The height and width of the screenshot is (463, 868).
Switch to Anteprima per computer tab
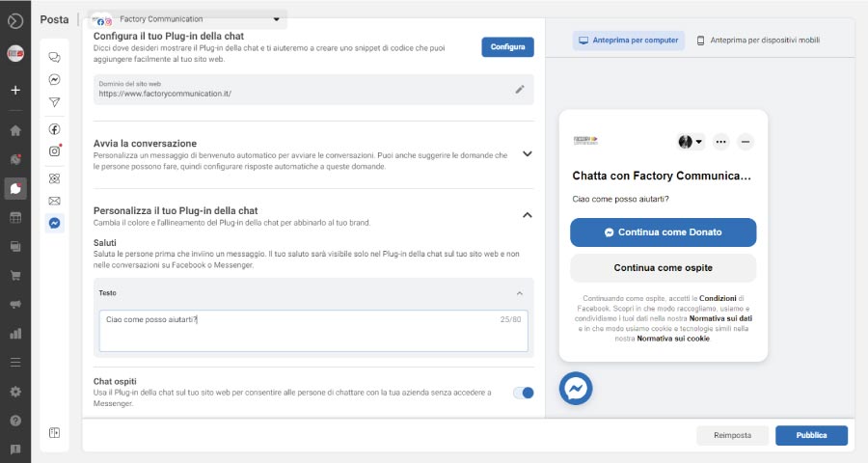[x=628, y=41]
